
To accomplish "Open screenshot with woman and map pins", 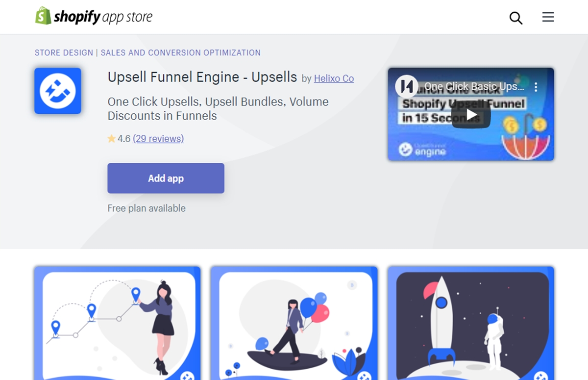I will click(118, 323).
